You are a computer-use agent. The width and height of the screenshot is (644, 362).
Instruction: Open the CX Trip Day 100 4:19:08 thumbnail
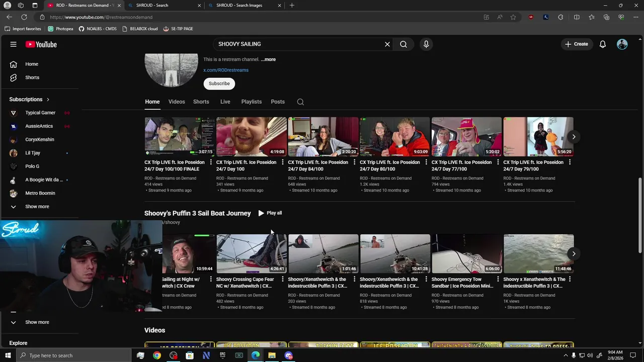click(x=252, y=137)
